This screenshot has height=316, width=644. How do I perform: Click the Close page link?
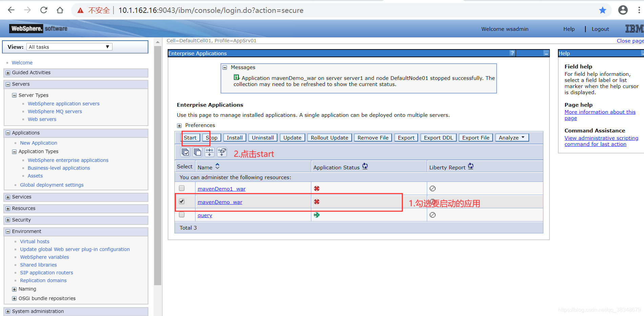(x=630, y=41)
